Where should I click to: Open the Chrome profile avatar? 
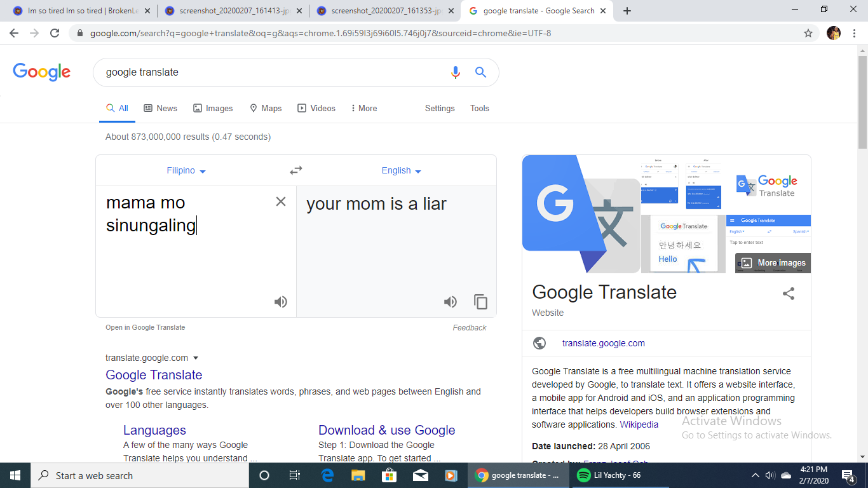point(834,33)
